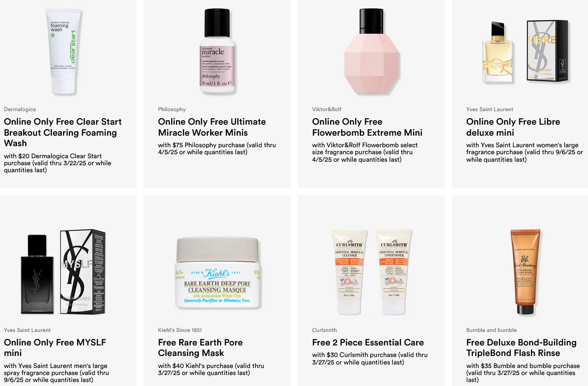Open Free 2 Piece Essential Care offer
Screen dimensions: 588x386
[x=368, y=342]
